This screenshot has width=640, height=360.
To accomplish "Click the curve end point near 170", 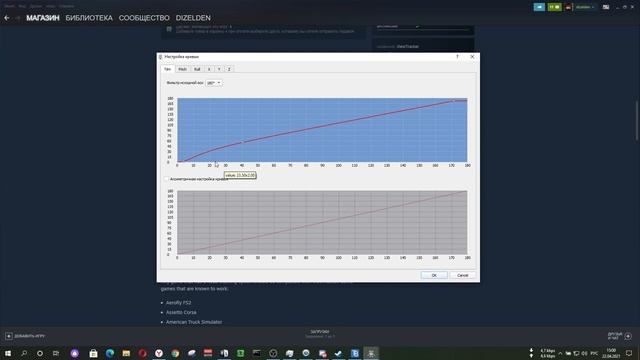I will point(452,101).
